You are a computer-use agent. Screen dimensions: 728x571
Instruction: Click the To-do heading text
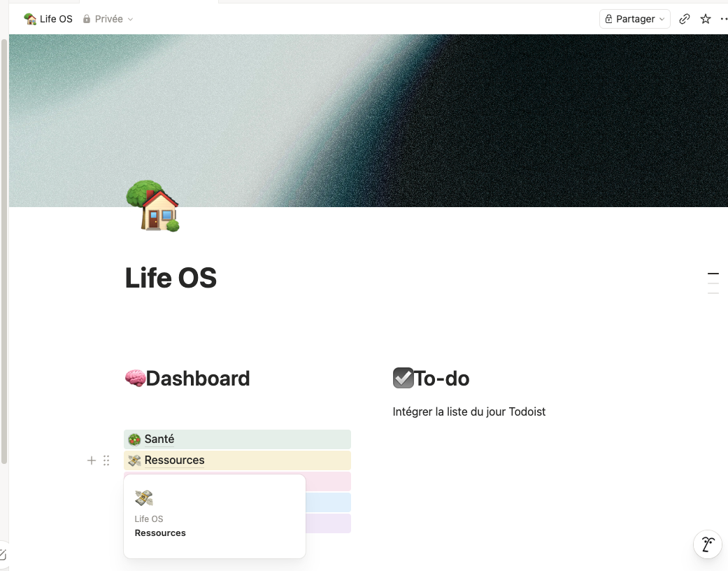coord(441,378)
